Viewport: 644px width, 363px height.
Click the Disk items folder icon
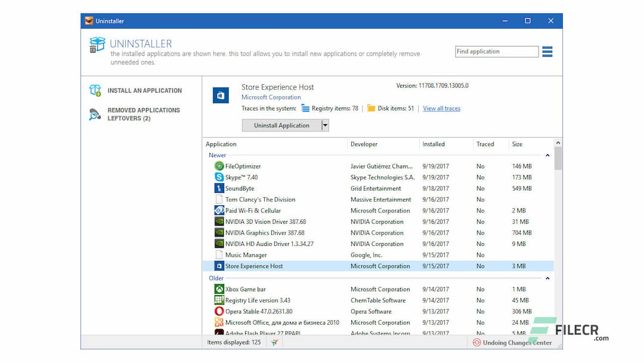(370, 108)
